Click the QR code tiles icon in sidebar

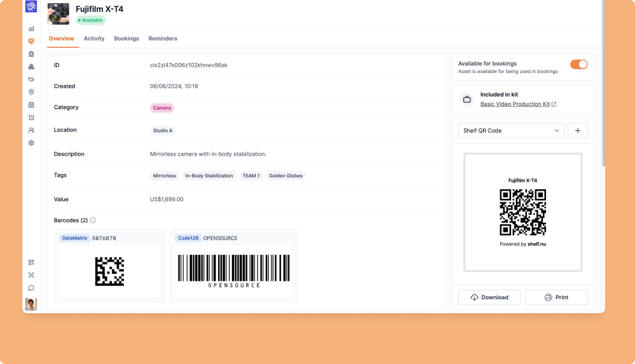pos(31,262)
